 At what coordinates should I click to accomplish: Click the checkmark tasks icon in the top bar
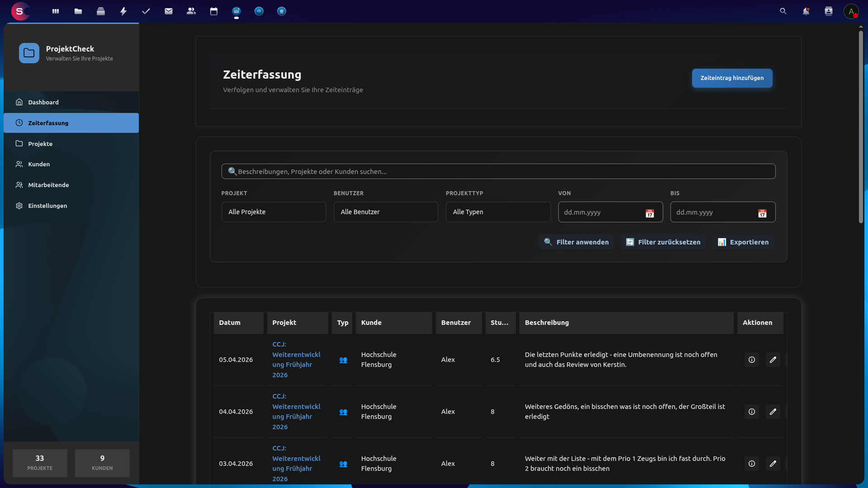[146, 11]
